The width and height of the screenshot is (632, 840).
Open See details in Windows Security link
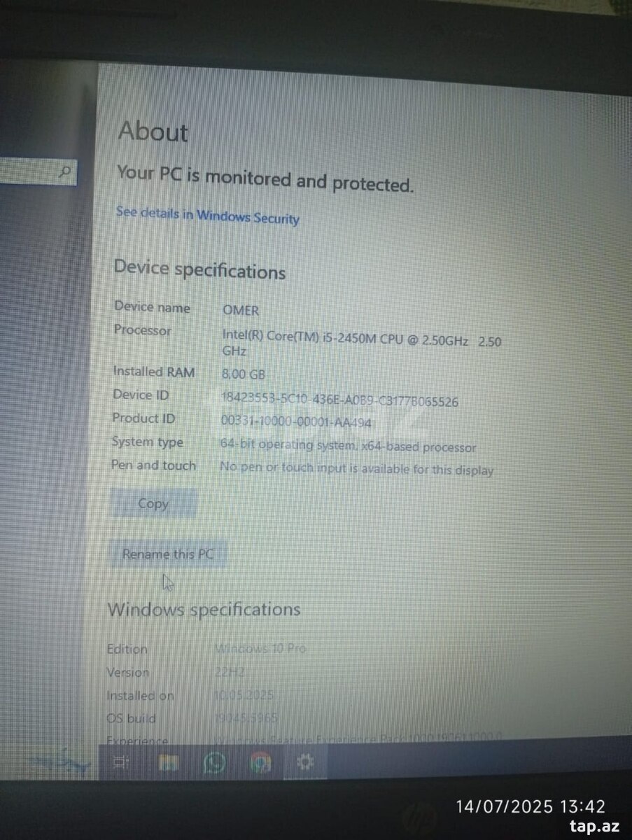click(x=207, y=216)
